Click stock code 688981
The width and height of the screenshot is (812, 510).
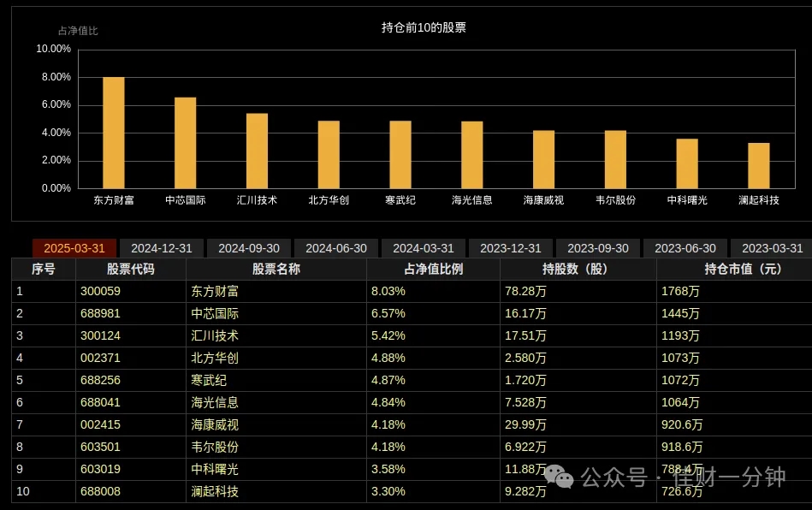pos(100,313)
